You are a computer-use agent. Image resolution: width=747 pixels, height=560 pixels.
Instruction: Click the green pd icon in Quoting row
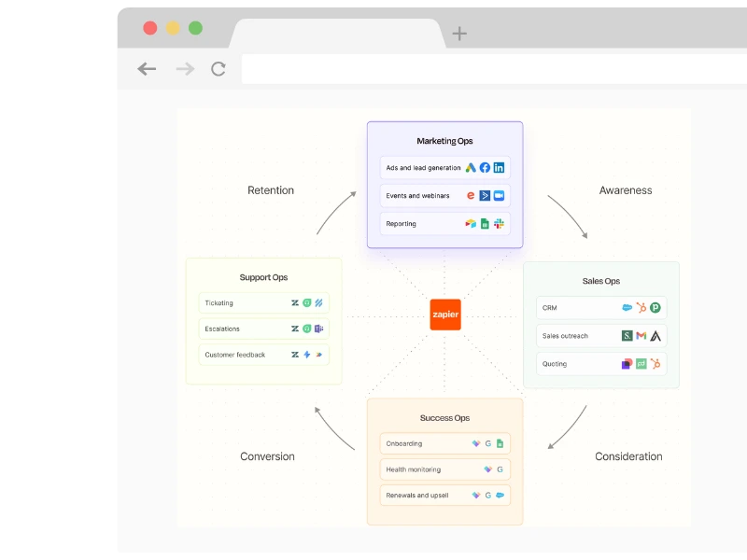(x=641, y=364)
